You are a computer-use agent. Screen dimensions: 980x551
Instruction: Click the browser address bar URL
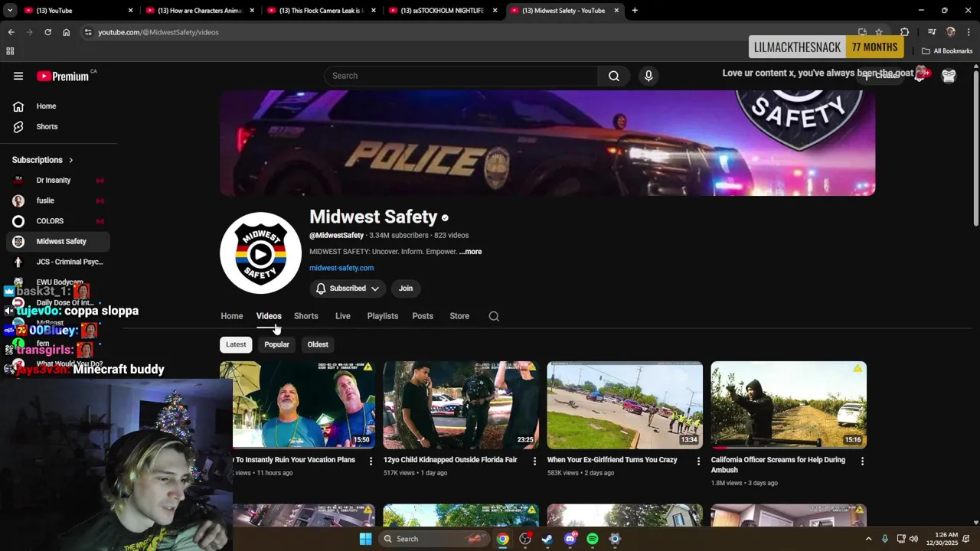click(x=158, y=32)
